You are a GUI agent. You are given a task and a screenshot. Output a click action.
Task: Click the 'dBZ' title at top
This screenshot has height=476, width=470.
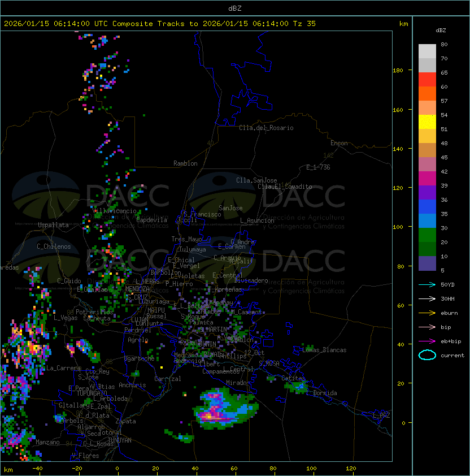pos(235,8)
